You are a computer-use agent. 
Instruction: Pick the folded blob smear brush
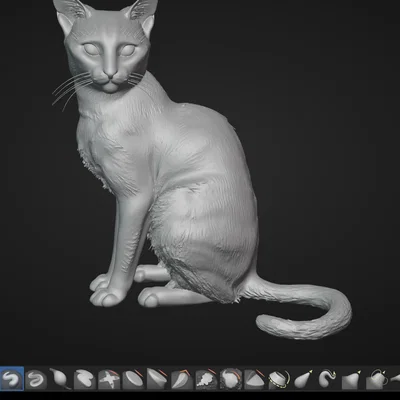(x=85, y=379)
